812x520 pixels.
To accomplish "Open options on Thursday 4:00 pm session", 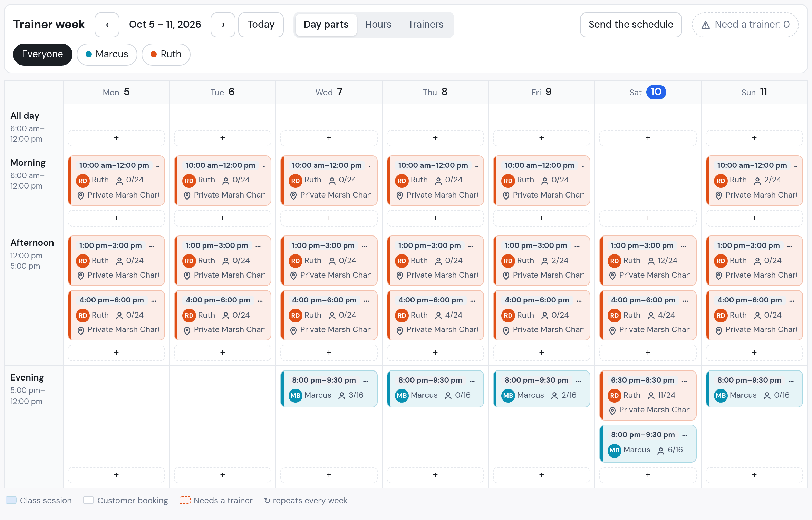I will click(473, 300).
